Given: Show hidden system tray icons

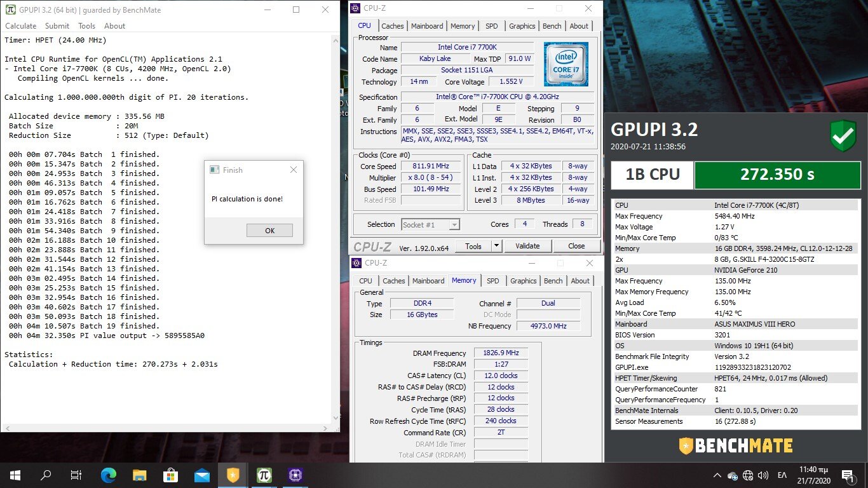Looking at the screenshot, I should click(x=717, y=475).
